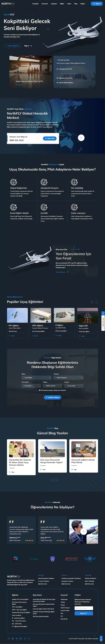
Task: Click Oku under Üniversite Eğitimi Alırken post
Action: click(x=74, y=470)
